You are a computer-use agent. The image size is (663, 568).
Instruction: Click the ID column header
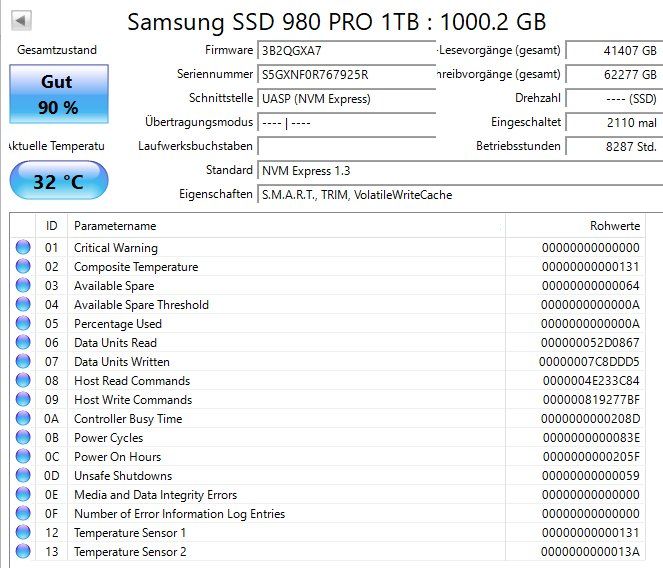pos(52,225)
